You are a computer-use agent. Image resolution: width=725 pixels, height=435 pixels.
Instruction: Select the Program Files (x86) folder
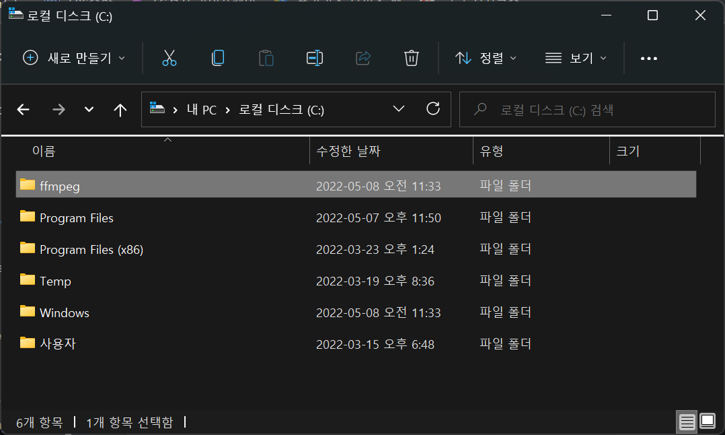click(x=356, y=249)
